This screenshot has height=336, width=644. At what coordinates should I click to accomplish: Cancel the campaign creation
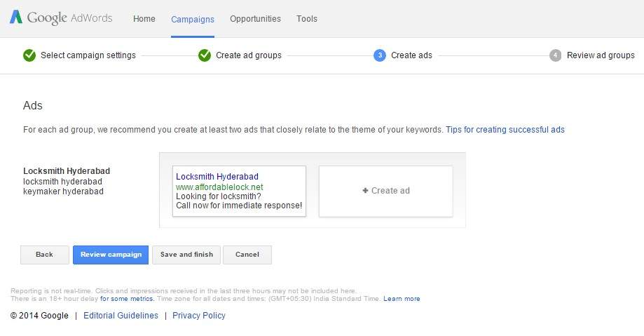click(247, 255)
